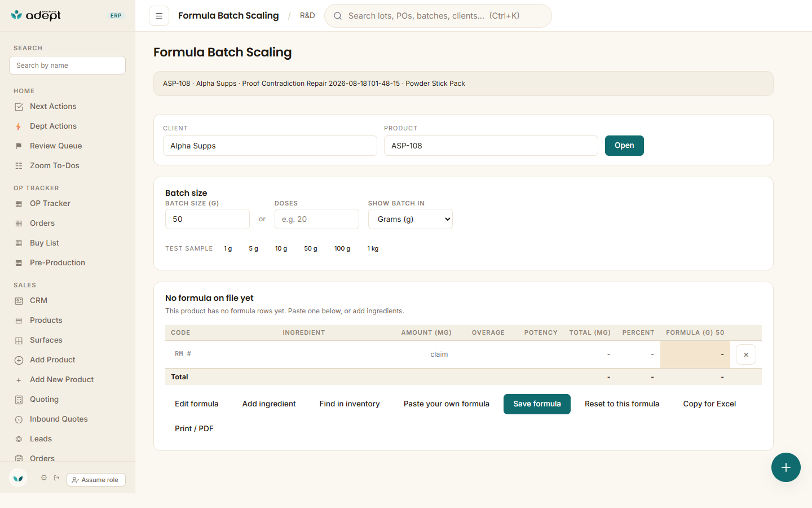Open the floating green plus button

(786, 467)
